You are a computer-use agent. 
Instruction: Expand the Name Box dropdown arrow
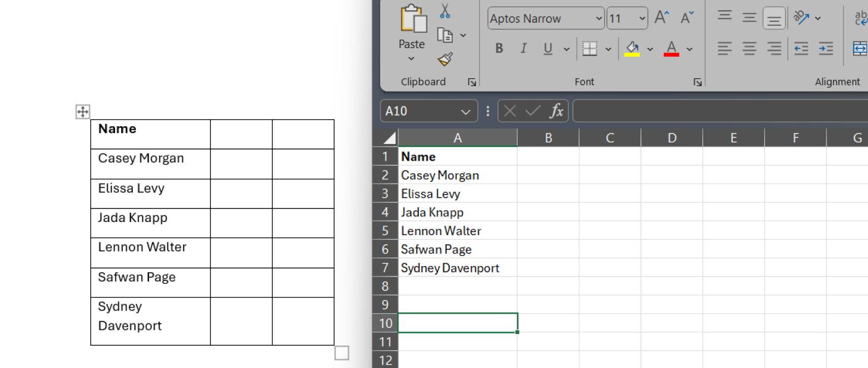click(x=465, y=112)
